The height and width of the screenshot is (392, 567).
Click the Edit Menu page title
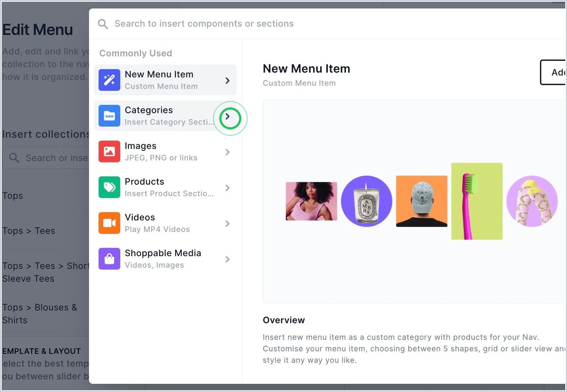pyautogui.click(x=38, y=30)
